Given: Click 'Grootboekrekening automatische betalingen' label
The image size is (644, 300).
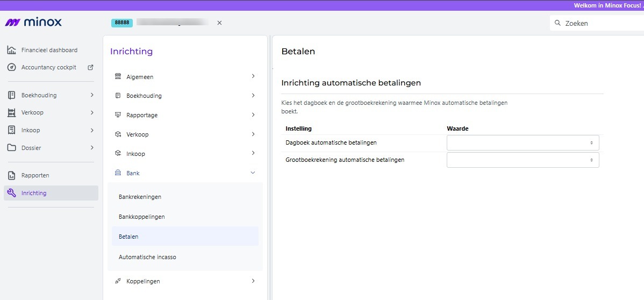Looking at the screenshot, I should tap(345, 160).
